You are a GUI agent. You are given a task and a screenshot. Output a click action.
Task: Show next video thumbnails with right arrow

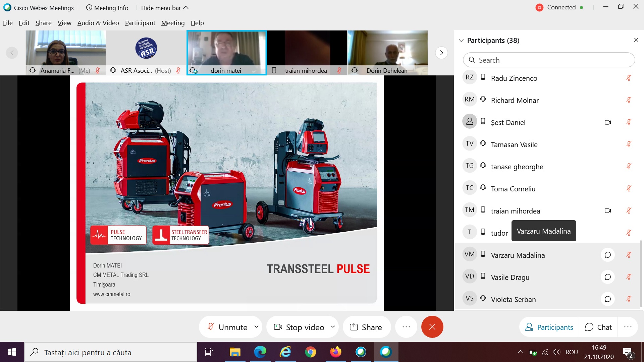441,53
